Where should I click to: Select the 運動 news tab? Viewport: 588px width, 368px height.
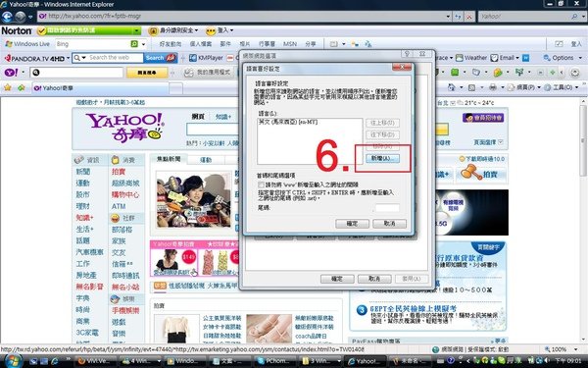pos(206,160)
